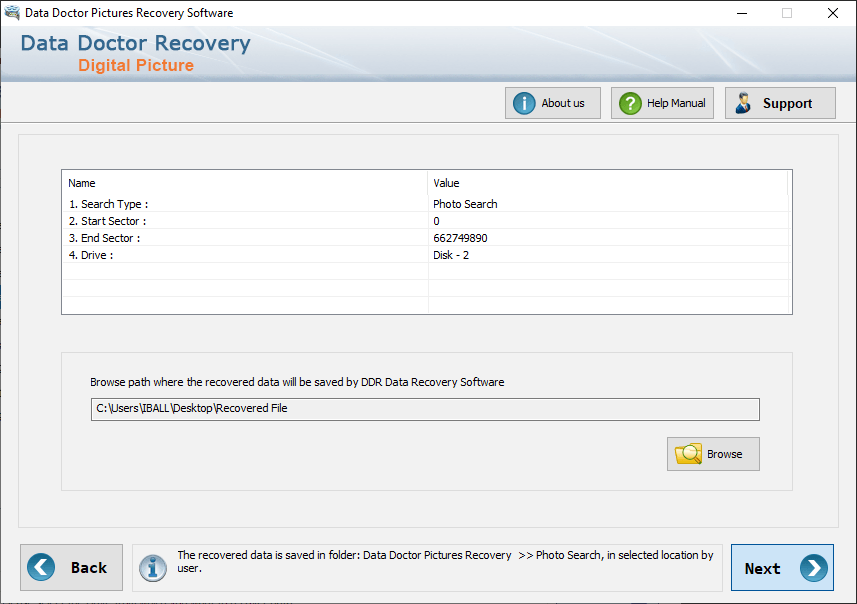Click the left arrow icon on Back
This screenshot has width=857, height=604.
click(41, 567)
